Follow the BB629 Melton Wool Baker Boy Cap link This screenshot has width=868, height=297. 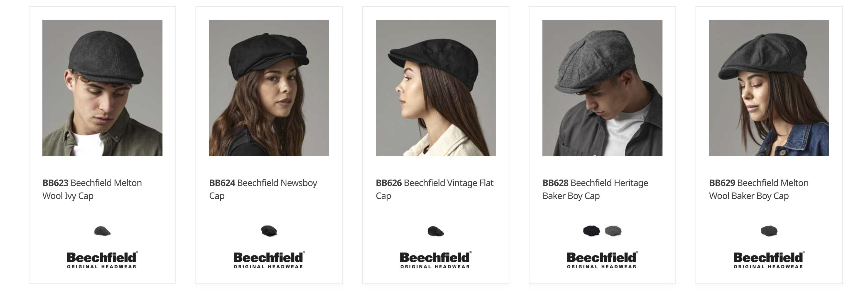point(759,189)
